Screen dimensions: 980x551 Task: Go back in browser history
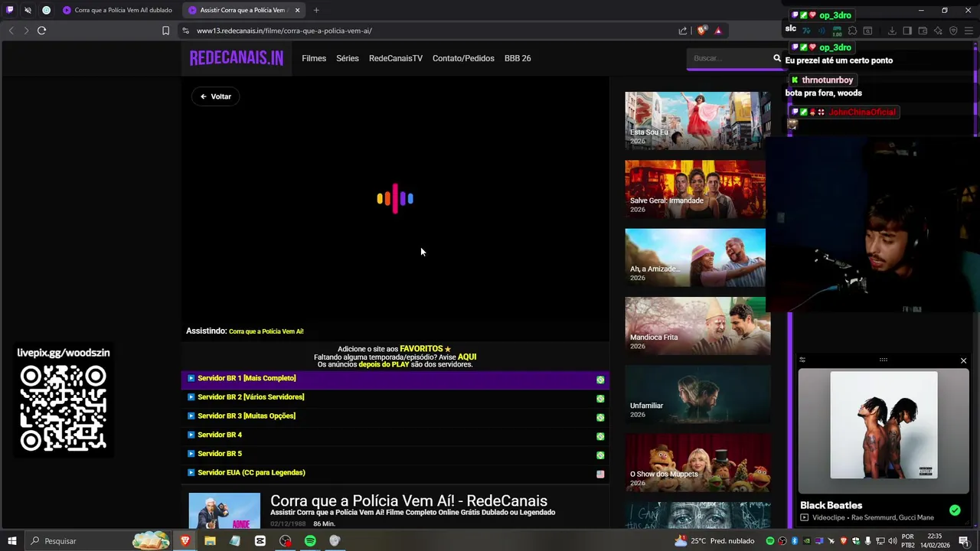point(11,31)
